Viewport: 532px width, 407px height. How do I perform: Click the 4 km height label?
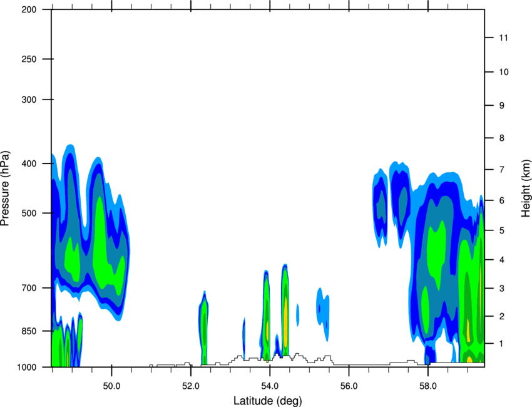tap(502, 260)
